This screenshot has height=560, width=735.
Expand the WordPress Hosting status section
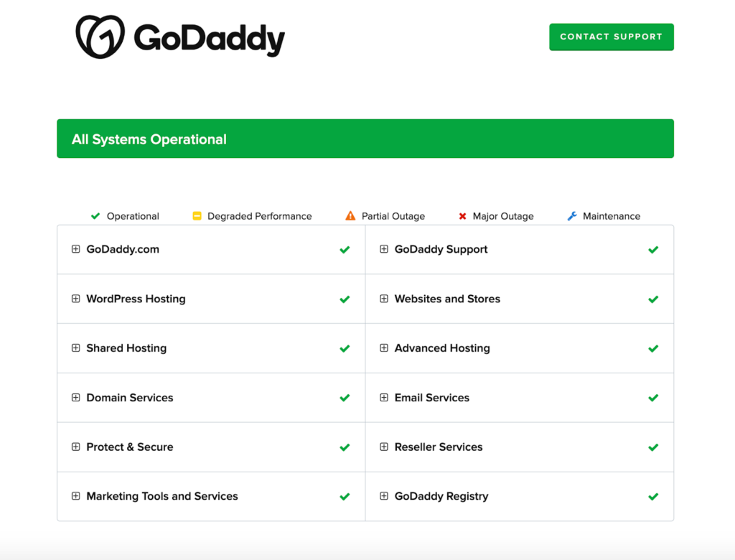pyautogui.click(x=75, y=299)
